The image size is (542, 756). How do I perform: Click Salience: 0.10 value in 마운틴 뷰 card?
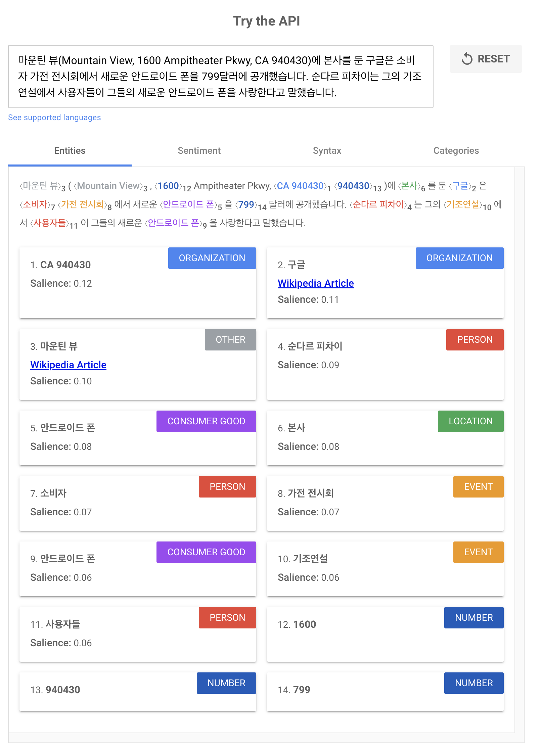[x=61, y=381]
